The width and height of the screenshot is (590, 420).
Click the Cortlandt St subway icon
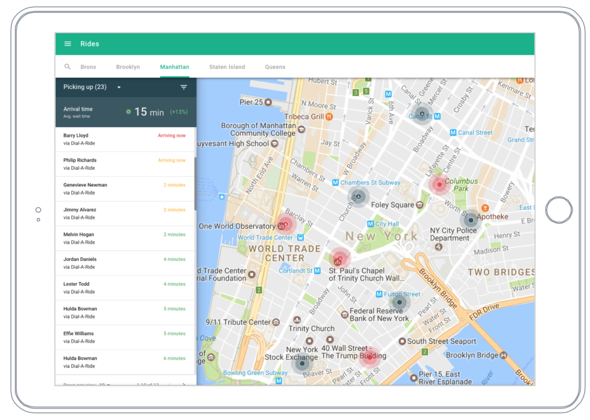point(317,271)
